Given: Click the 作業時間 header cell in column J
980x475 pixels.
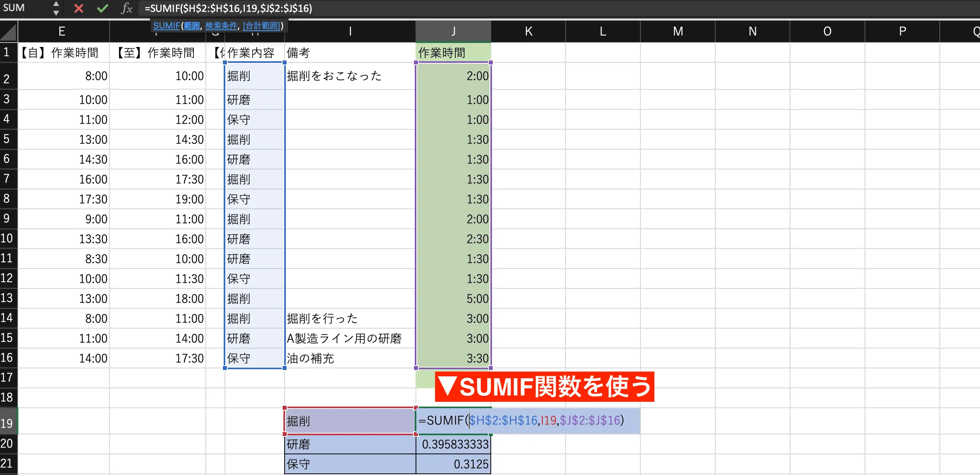Looking at the screenshot, I should 453,52.
